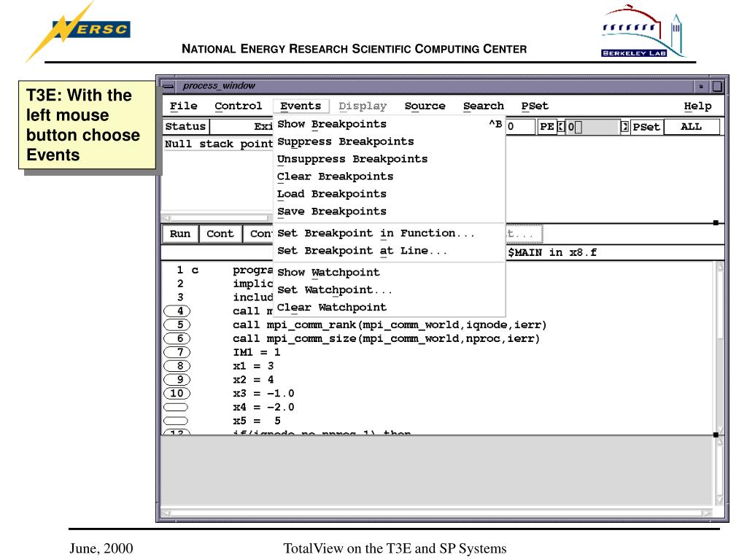Toggle breakpoint marker on line 9
747x560 pixels.
[x=177, y=379]
